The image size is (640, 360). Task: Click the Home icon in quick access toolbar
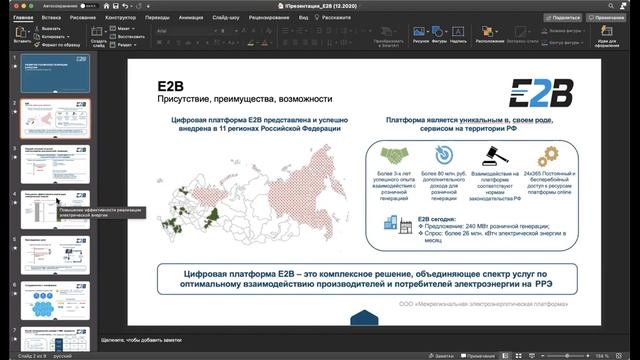(107, 6)
